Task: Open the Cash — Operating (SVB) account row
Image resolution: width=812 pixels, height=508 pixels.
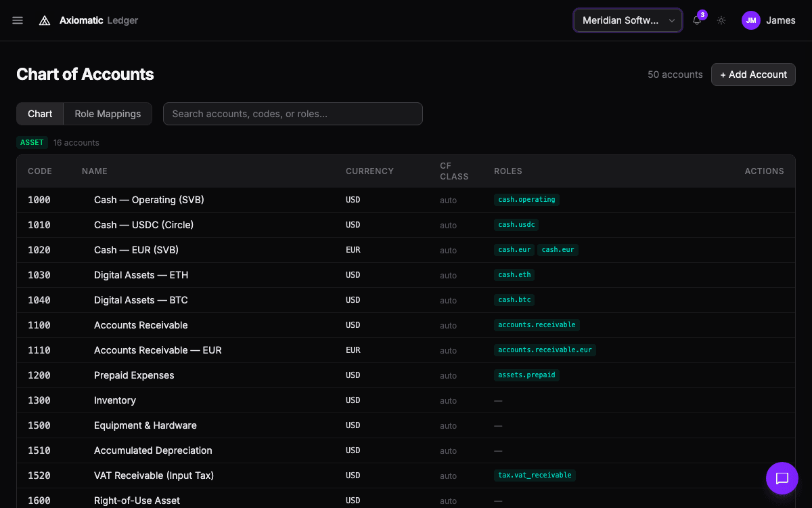Action: (x=149, y=200)
